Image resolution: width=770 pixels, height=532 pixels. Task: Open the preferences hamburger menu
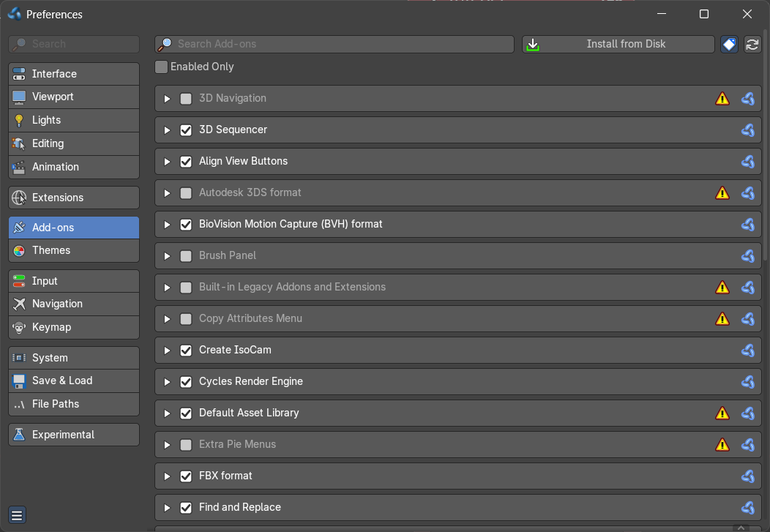(x=17, y=515)
